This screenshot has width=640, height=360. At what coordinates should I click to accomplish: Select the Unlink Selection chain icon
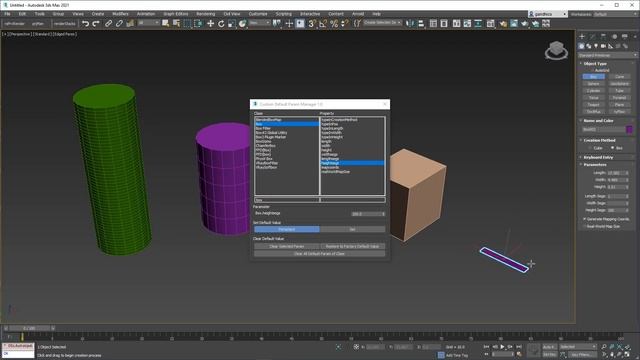pyautogui.click(x=119, y=24)
